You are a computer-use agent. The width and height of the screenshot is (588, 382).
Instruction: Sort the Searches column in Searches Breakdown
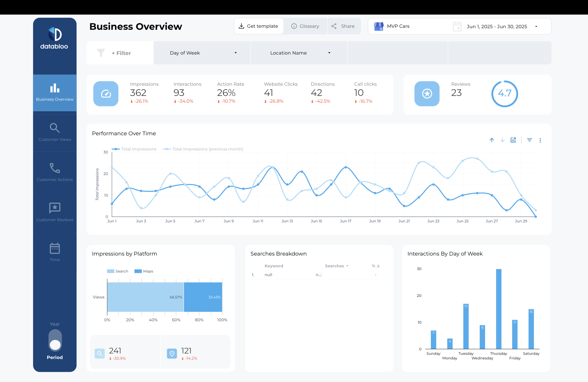[x=336, y=266]
